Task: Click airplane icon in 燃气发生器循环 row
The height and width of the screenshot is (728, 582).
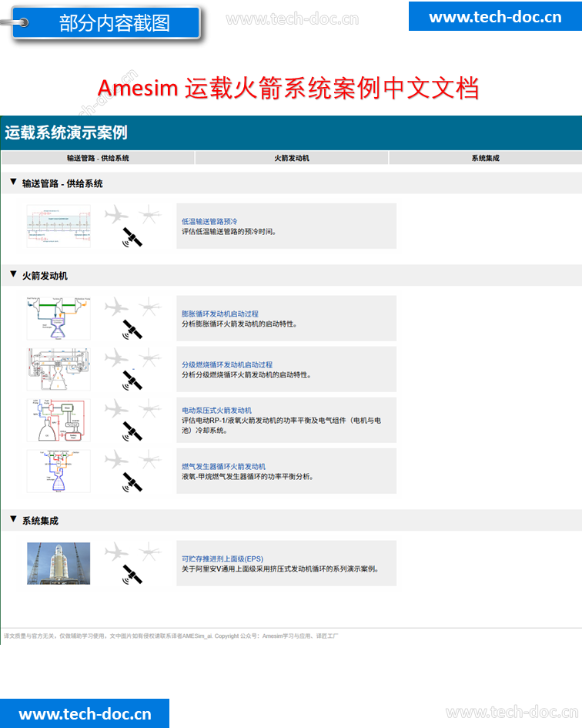Action: [x=116, y=460]
